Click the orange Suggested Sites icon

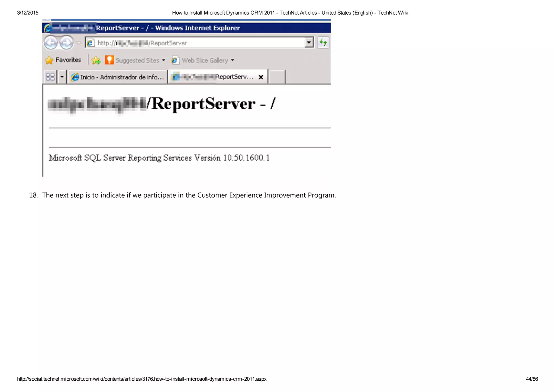coord(109,60)
